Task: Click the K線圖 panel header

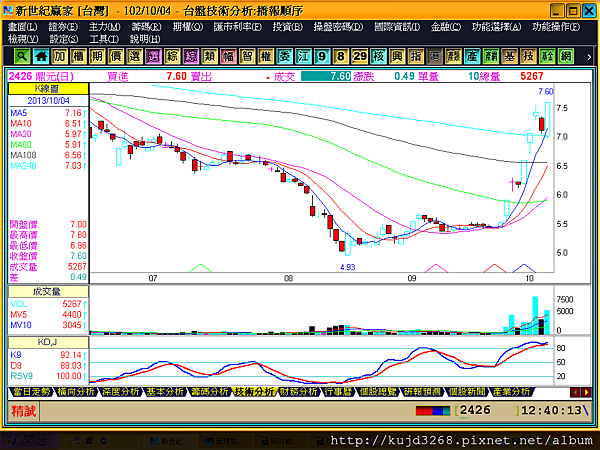Action: point(48,89)
